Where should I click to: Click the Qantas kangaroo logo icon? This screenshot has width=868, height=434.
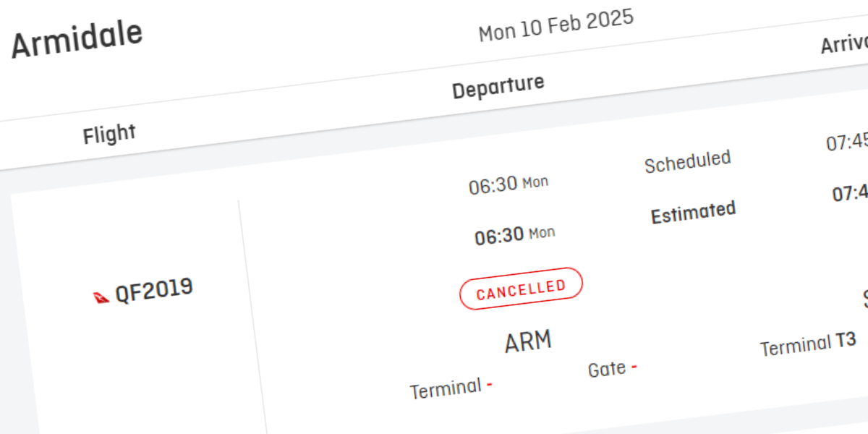101,297
